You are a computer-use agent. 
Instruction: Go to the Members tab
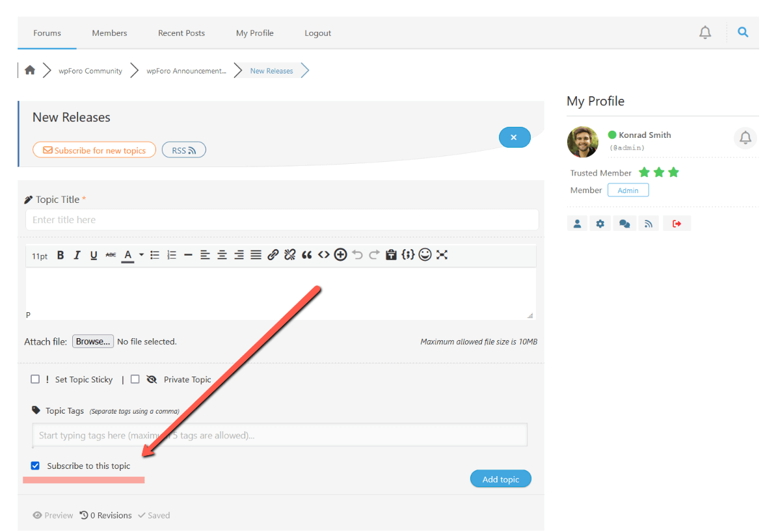pyautogui.click(x=109, y=33)
